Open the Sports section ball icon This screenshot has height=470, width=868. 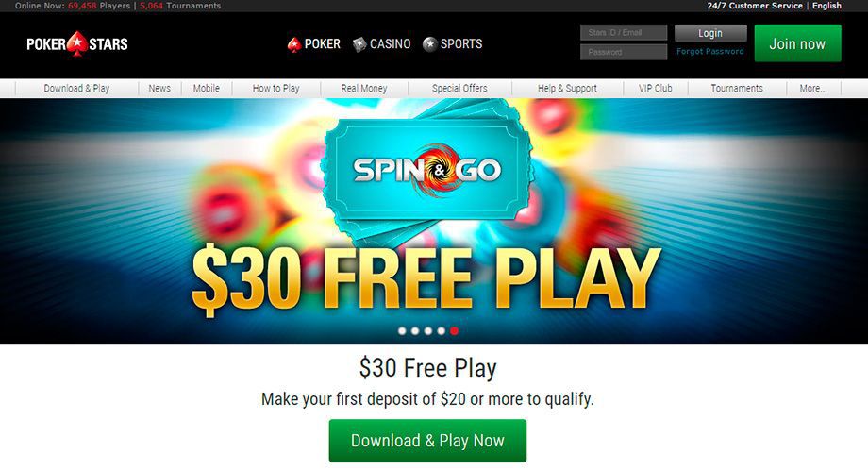429,44
